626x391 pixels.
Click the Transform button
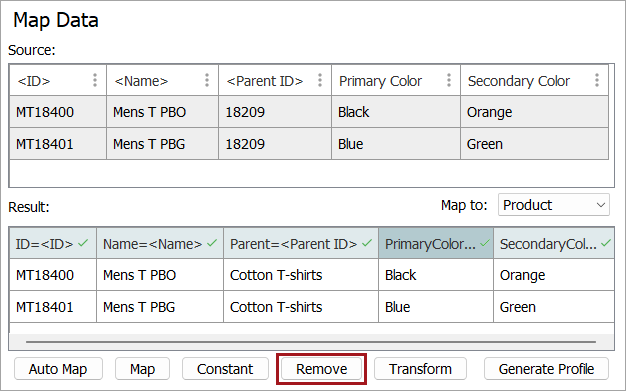pyautogui.click(x=420, y=369)
